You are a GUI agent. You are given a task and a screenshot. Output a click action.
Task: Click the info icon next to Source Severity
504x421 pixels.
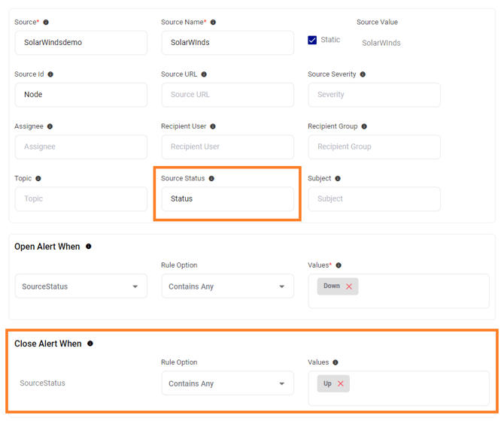[x=363, y=74]
